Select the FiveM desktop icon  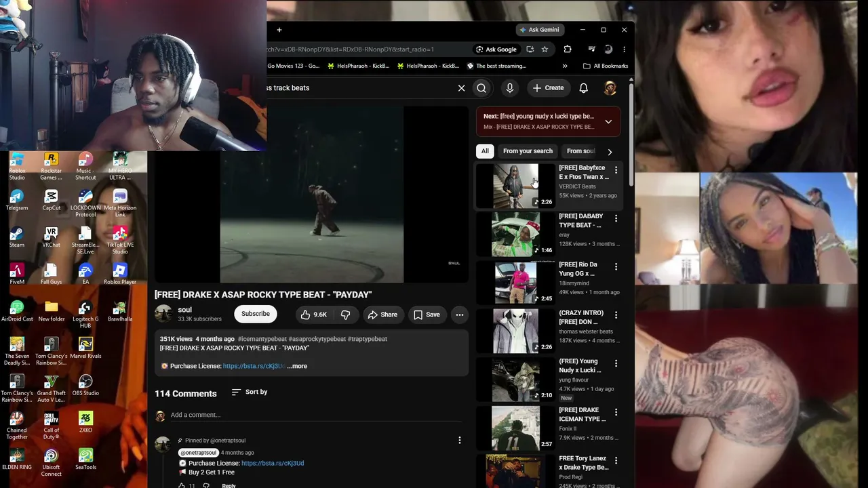(x=17, y=274)
